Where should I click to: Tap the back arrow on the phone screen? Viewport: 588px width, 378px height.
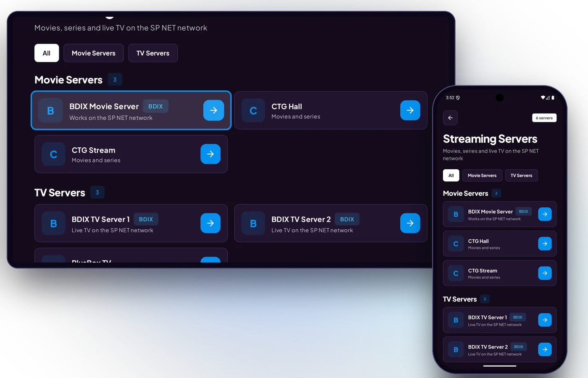(x=450, y=118)
